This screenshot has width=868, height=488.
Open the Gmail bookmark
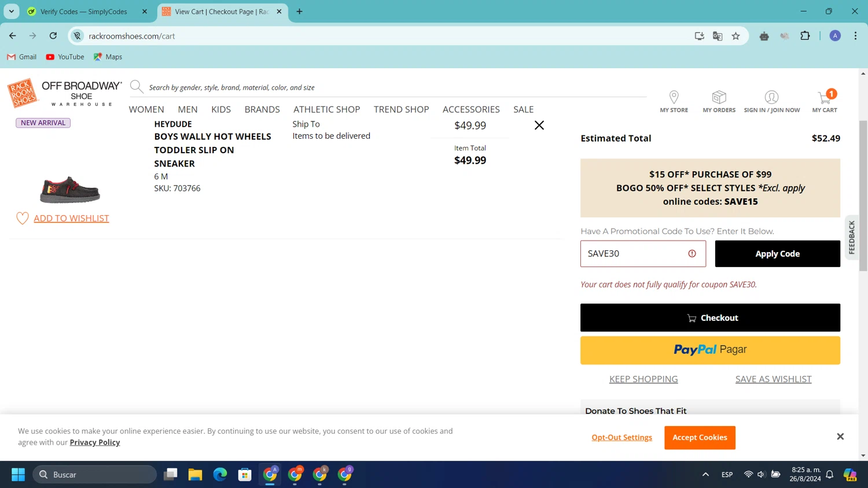(22, 57)
